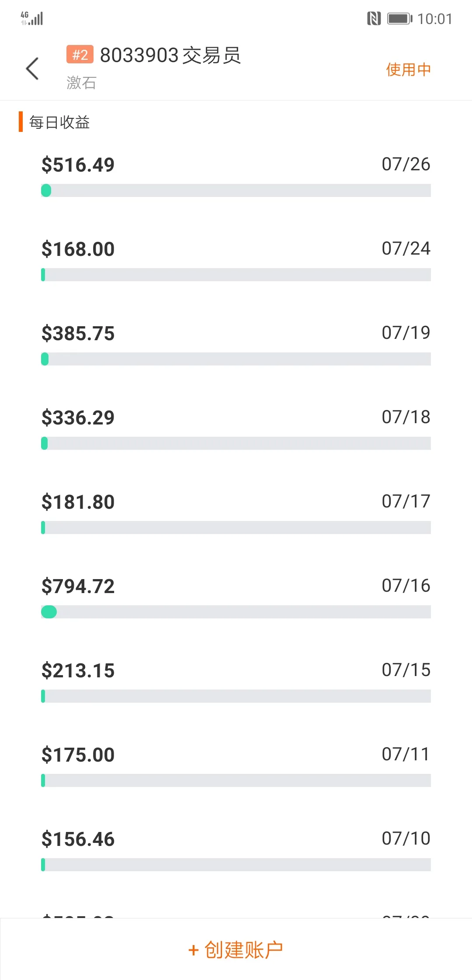Select the $156.46 earnings amount

point(78,839)
